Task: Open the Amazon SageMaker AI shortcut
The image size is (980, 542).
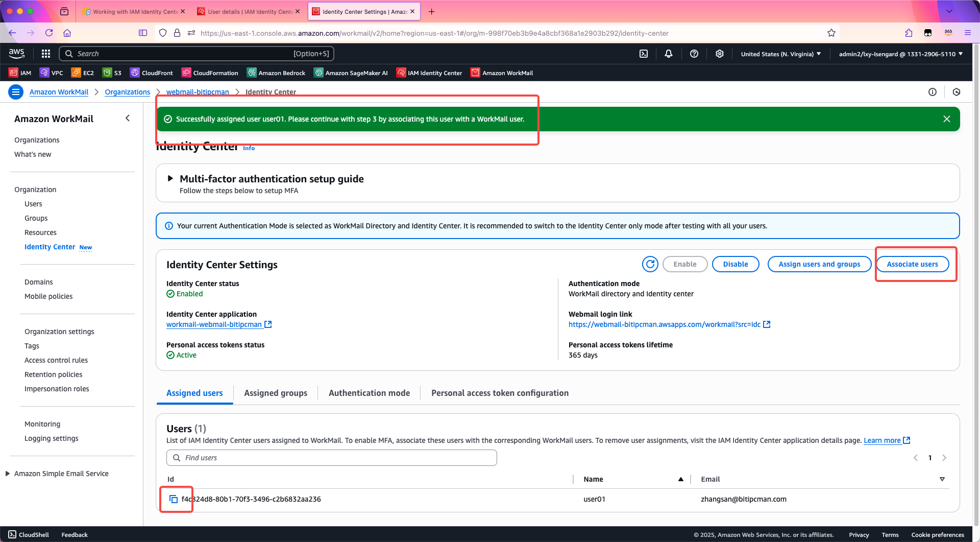Action: pyautogui.click(x=351, y=73)
